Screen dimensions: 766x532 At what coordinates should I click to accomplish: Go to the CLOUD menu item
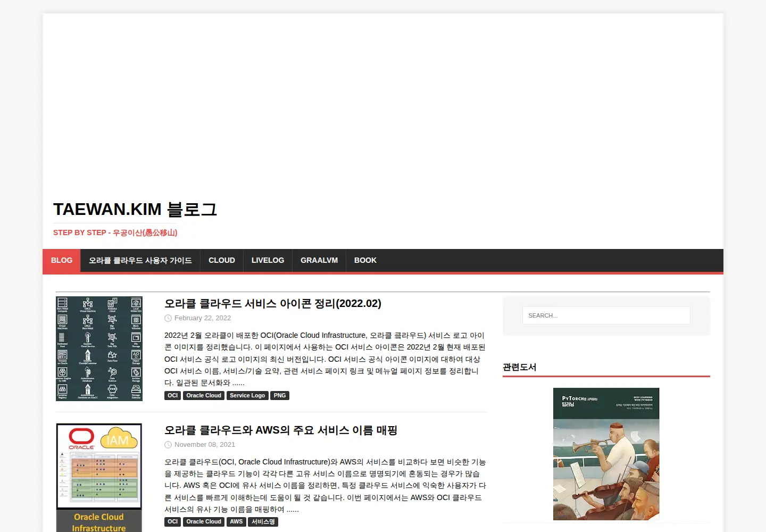[222, 260]
